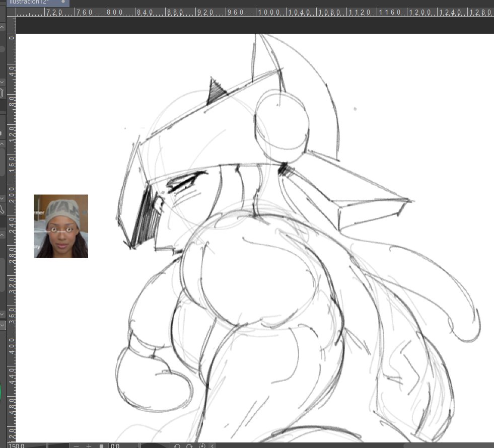Open the boxed dropdown arrow in the left palette
Screen dimensions: 494x448
coord(2,325)
